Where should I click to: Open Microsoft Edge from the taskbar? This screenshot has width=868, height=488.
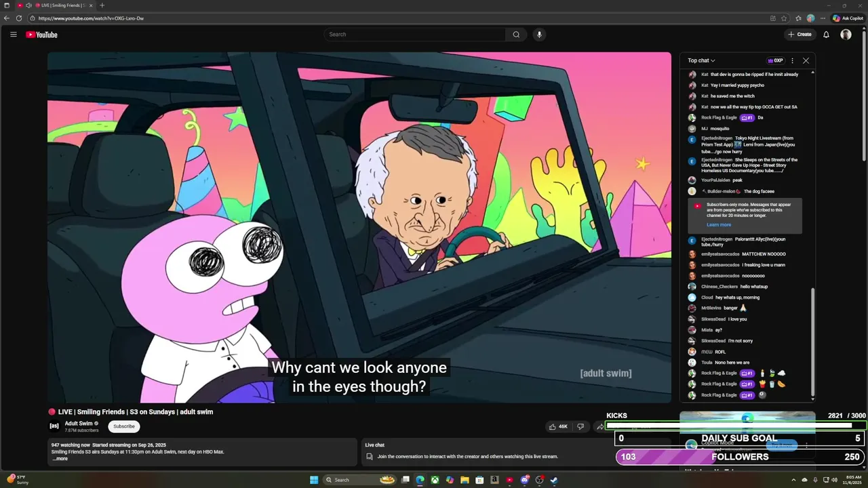420,480
